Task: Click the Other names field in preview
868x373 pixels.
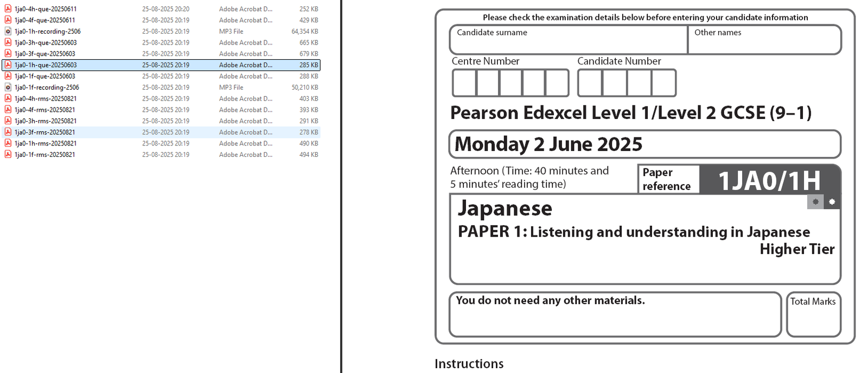Action: pos(764,40)
